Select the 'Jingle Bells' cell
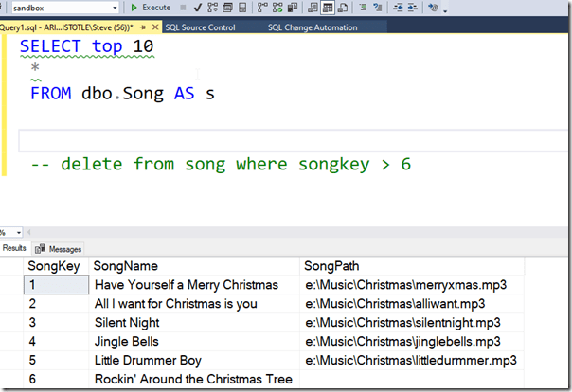This screenshot has height=392, width=572. [194, 342]
